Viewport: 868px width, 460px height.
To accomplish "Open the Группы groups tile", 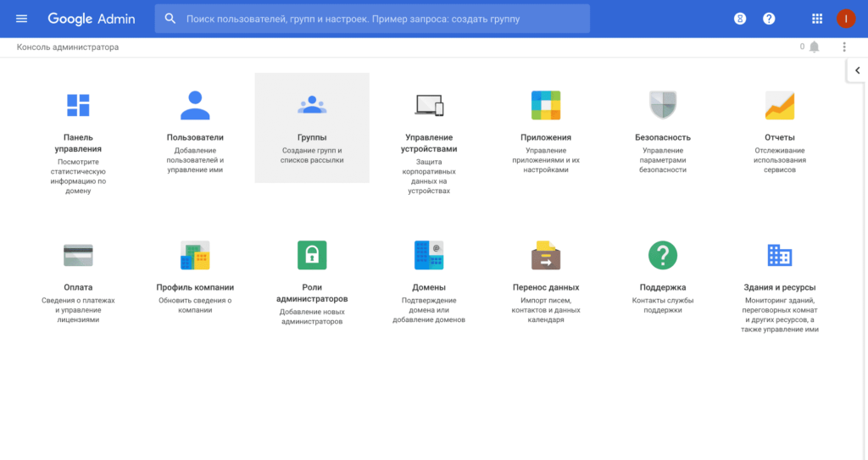I will (312, 127).
